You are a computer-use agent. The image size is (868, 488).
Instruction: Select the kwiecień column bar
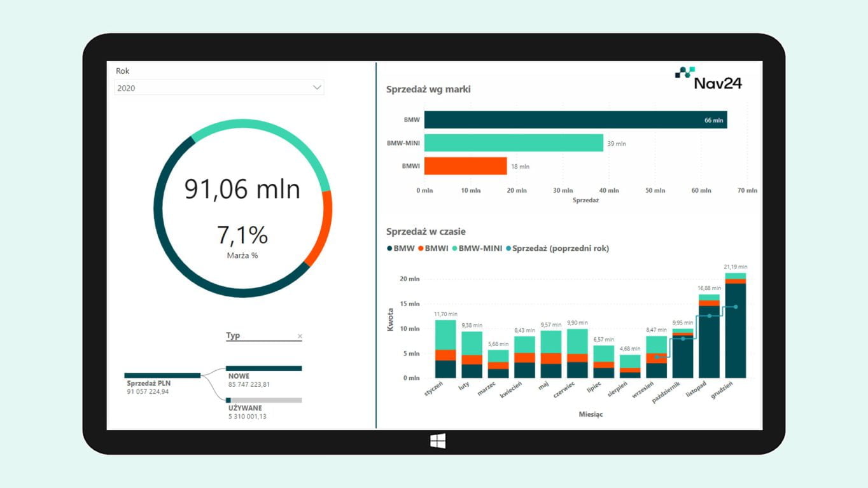(x=524, y=357)
